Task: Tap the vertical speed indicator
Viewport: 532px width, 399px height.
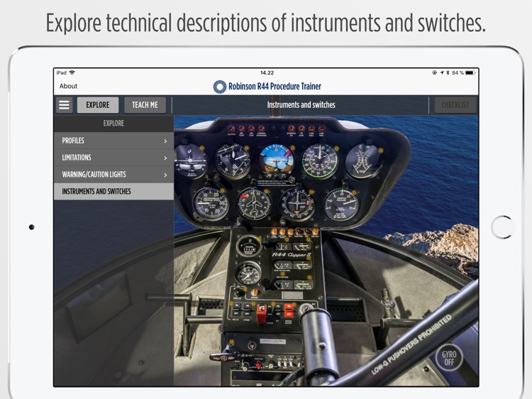Action: tap(211, 204)
